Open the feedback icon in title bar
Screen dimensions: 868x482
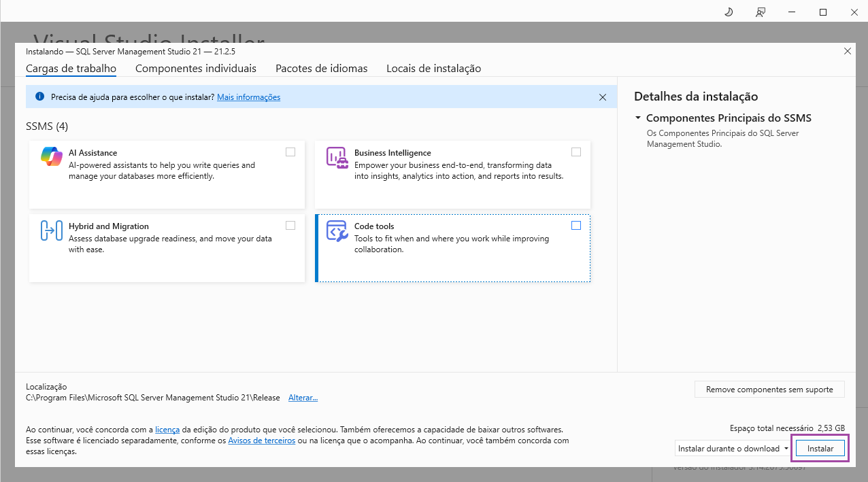(761, 12)
